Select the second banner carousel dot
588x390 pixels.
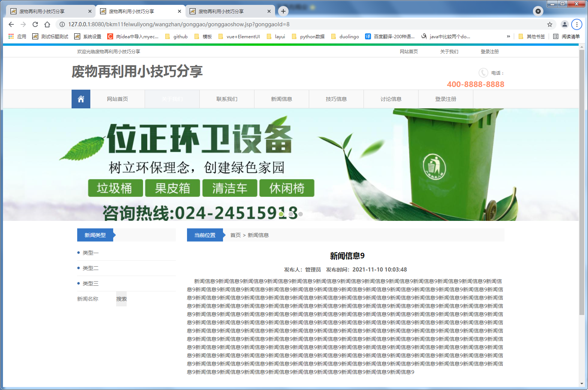point(291,214)
